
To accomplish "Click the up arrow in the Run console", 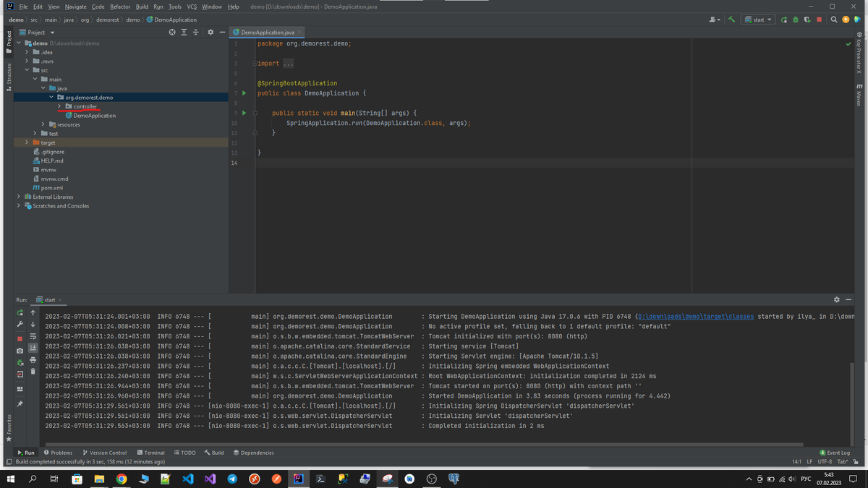I will coord(33,313).
